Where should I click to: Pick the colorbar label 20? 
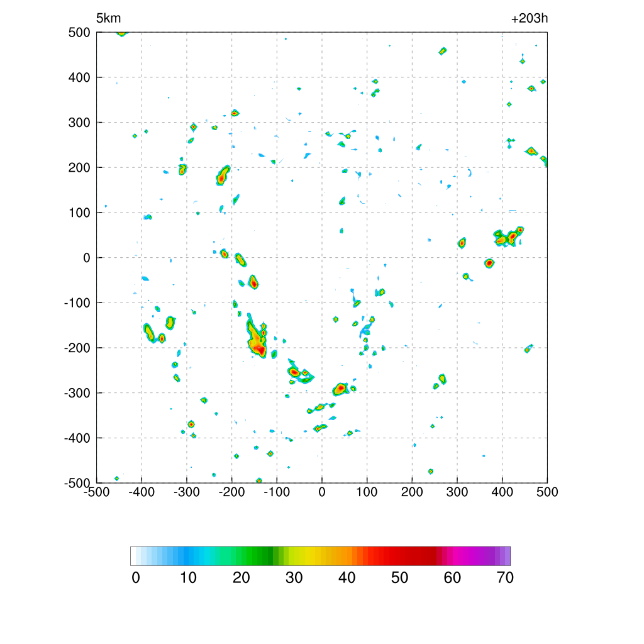click(241, 578)
